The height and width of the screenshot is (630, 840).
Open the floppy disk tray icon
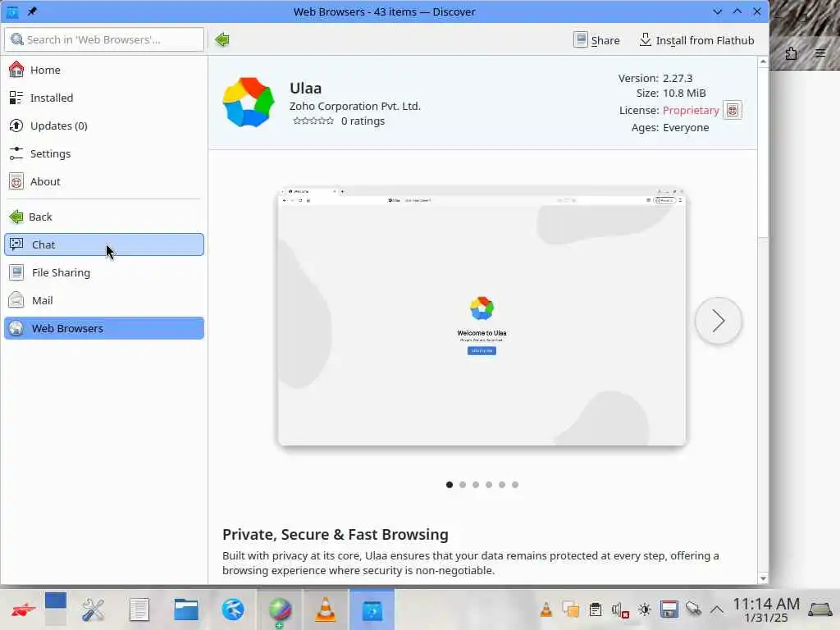point(669,609)
